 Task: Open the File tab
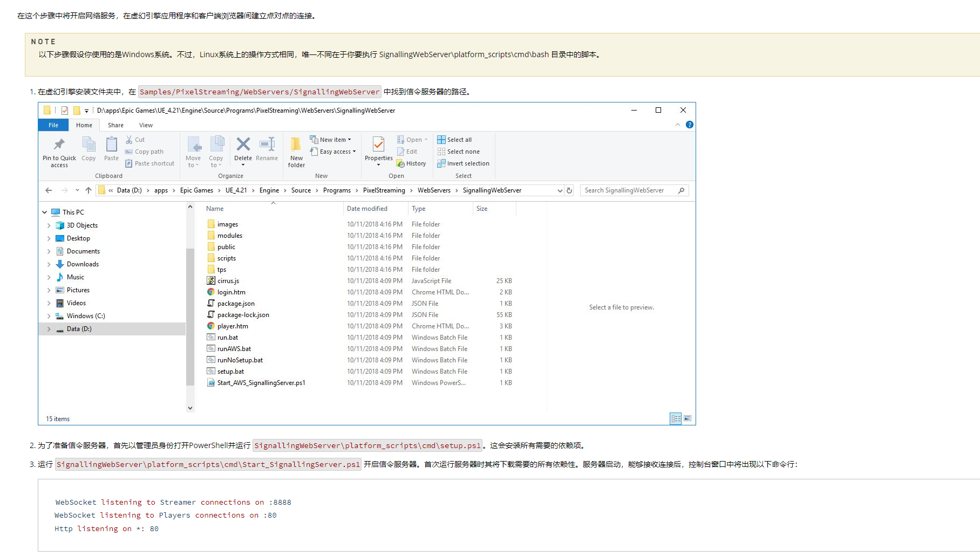tap(53, 125)
